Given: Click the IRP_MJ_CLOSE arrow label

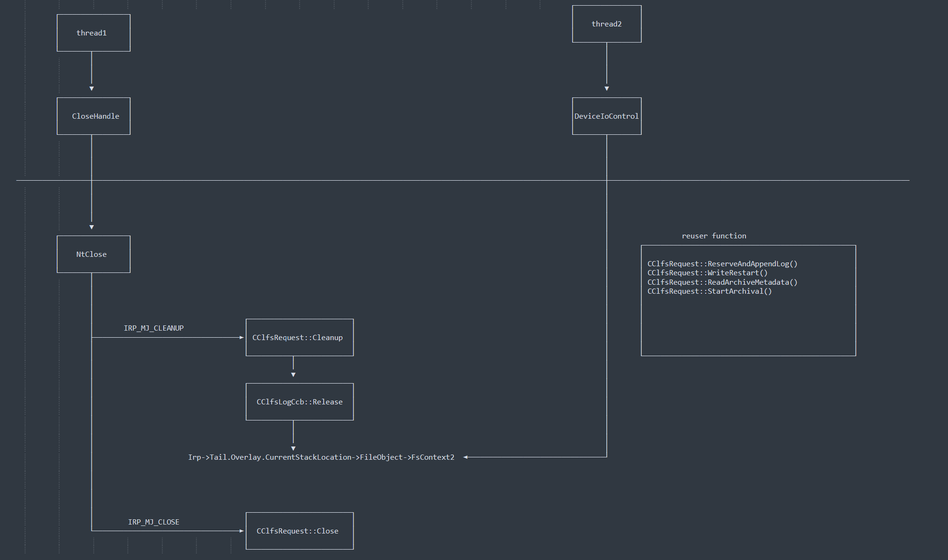Looking at the screenshot, I should 153,522.
